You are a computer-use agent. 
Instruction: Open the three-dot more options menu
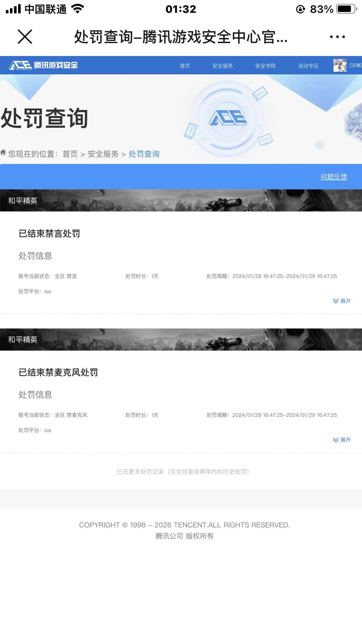(x=337, y=37)
